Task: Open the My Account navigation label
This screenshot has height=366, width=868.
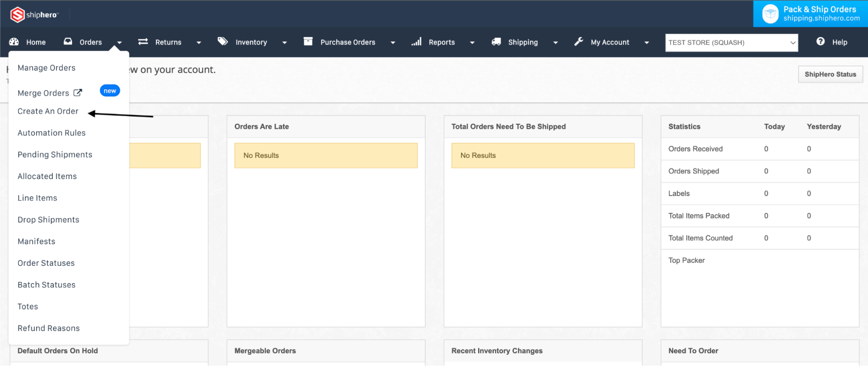Action: pyautogui.click(x=610, y=42)
